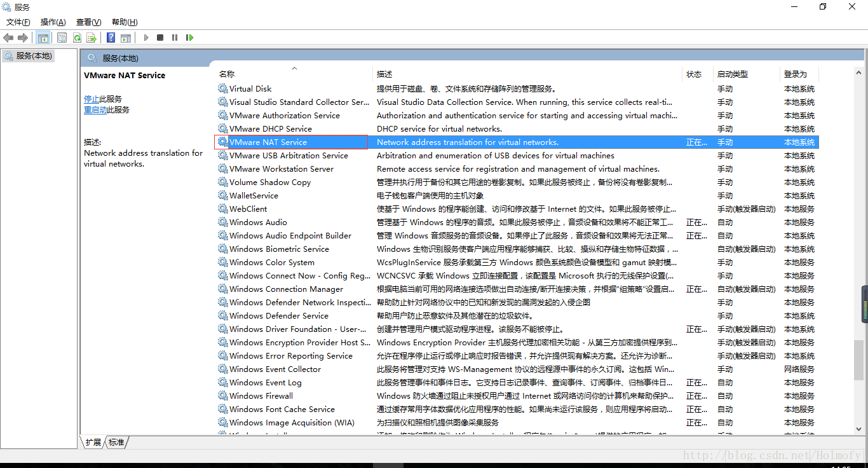Screen dimensions: 868x468
Task: Select Visual Studio Standard Collector service row
Action: click(517, 102)
